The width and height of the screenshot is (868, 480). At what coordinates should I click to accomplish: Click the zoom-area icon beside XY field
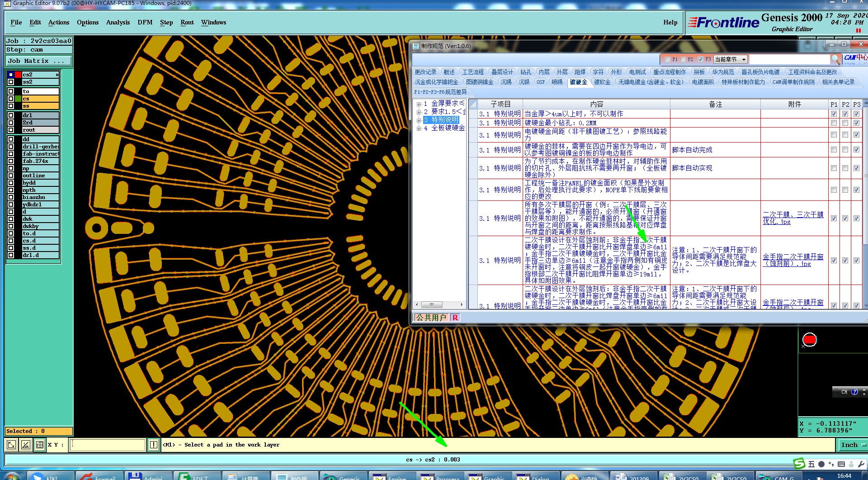coord(11,445)
